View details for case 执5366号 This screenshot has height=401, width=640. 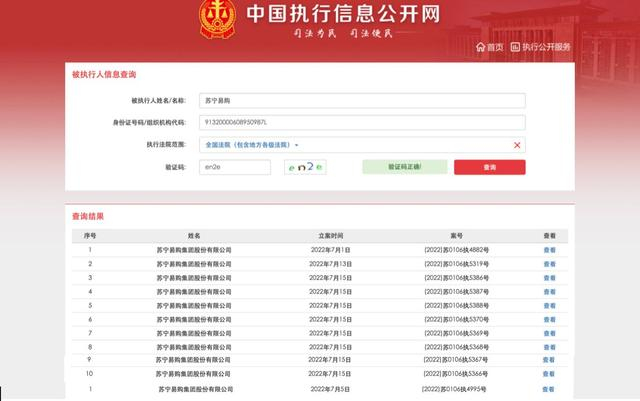[x=549, y=374]
